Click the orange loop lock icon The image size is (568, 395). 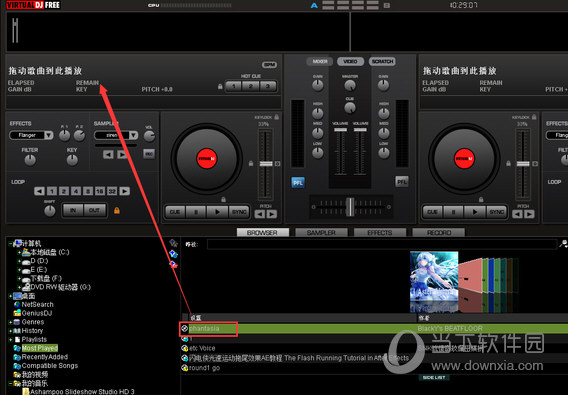pyautogui.click(x=117, y=210)
